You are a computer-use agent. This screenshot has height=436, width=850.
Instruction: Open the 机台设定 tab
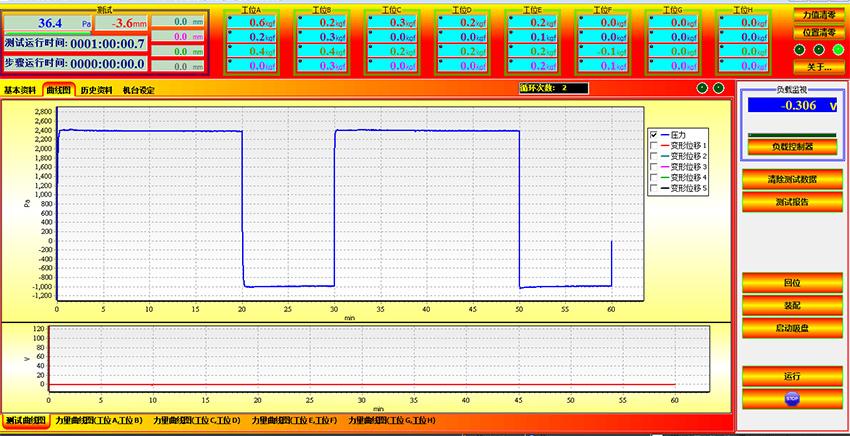pyautogui.click(x=138, y=90)
